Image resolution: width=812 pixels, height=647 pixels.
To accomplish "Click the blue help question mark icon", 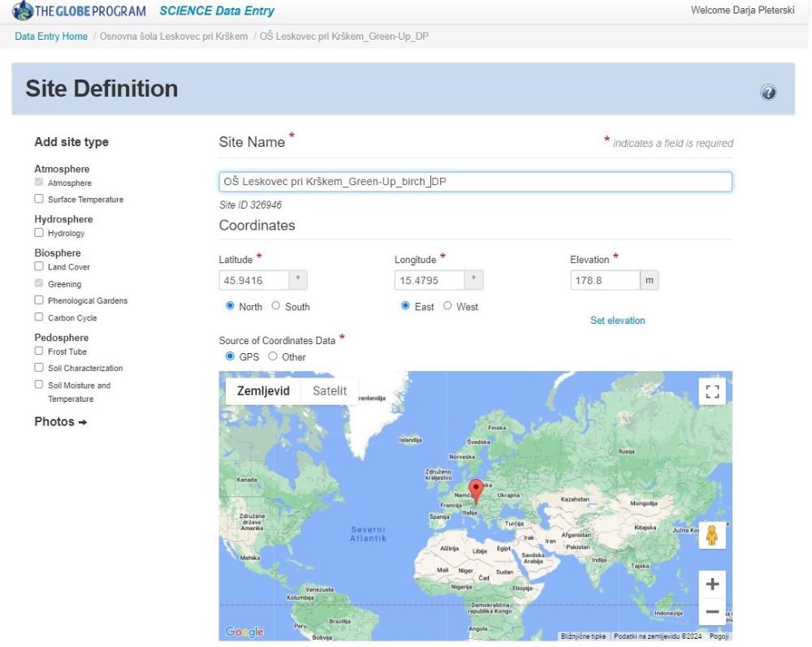I will [767, 93].
